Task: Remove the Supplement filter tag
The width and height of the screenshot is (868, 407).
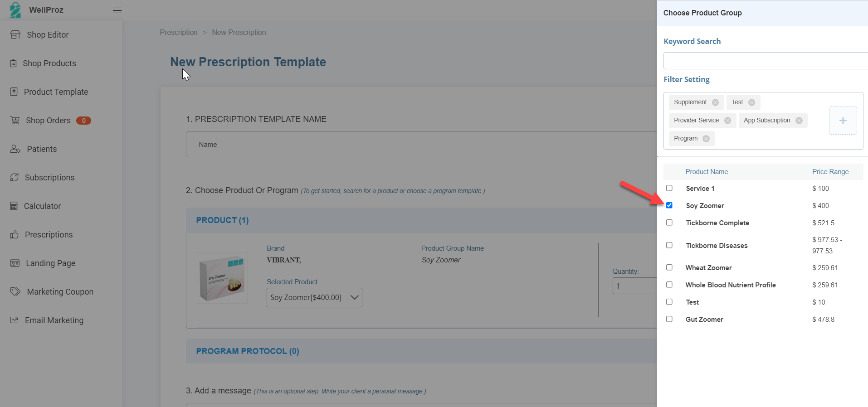Action: [715, 102]
